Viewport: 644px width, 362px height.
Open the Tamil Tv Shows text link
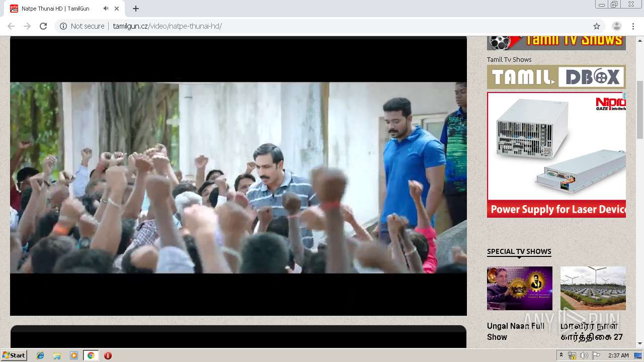click(509, 59)
